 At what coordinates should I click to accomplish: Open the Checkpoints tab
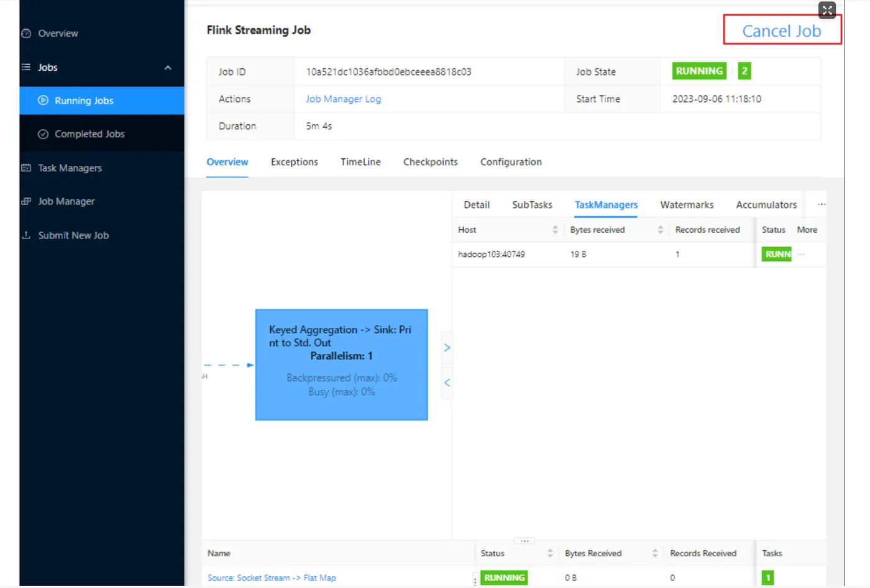tap(430, 162)
